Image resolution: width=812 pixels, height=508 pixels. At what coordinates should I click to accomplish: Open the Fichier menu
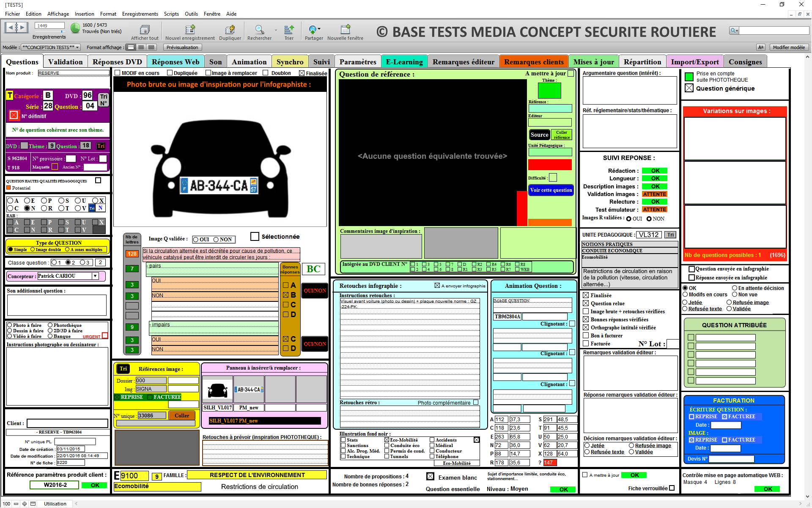[12, 14]
